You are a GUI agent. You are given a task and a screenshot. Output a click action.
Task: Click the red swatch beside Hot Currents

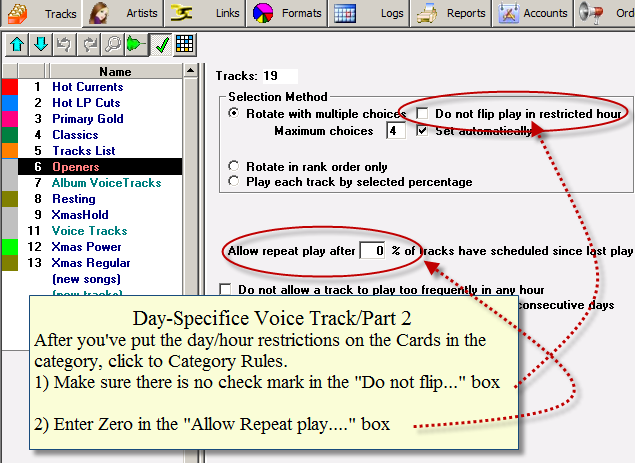point(10,87)
